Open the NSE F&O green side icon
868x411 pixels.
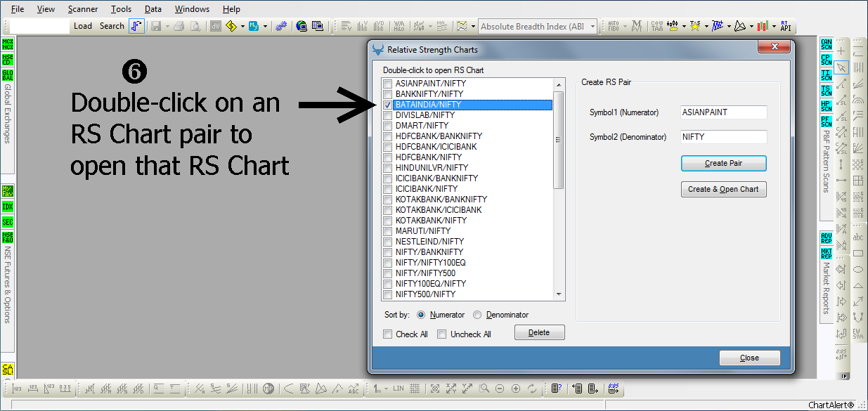tap(7, 237)
